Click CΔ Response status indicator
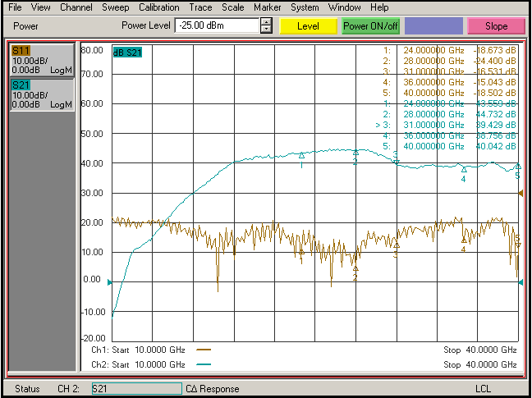Viewport: 532px width, 398px height. coord(213,389)
